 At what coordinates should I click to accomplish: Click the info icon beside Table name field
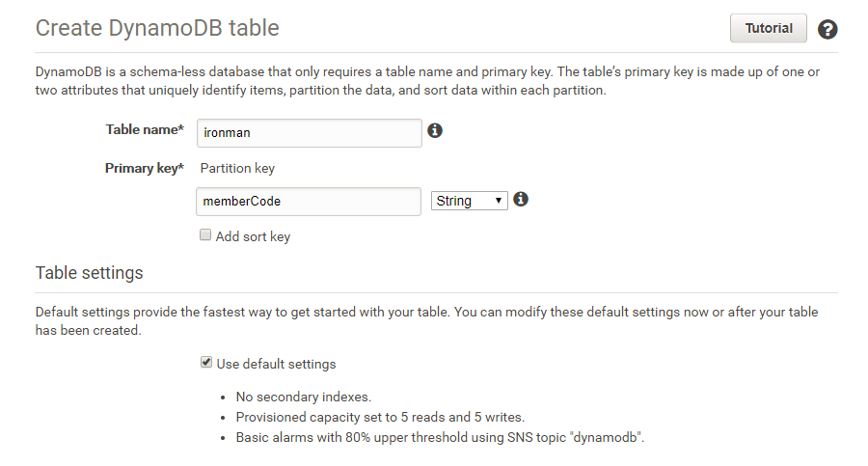point(435,130)
